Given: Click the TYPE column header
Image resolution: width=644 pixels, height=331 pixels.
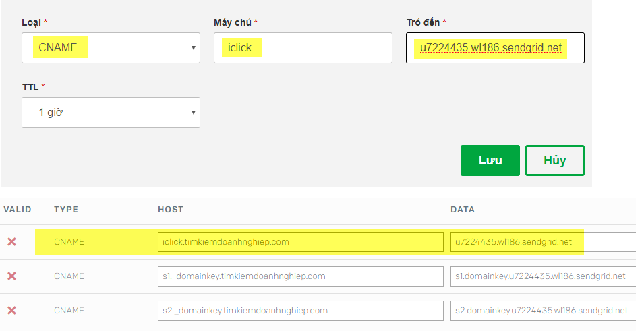Looking at the screenshot, I should click(65, 210).
